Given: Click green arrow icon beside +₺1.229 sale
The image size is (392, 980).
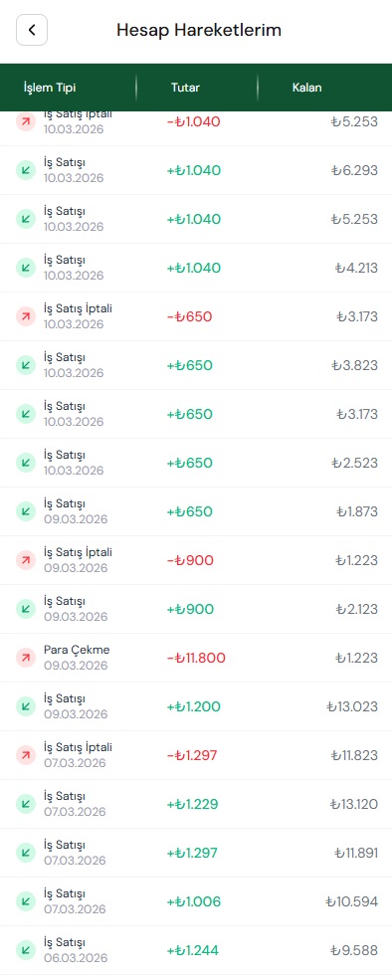Looking at the screenshot, I should (x=26, y=804).
